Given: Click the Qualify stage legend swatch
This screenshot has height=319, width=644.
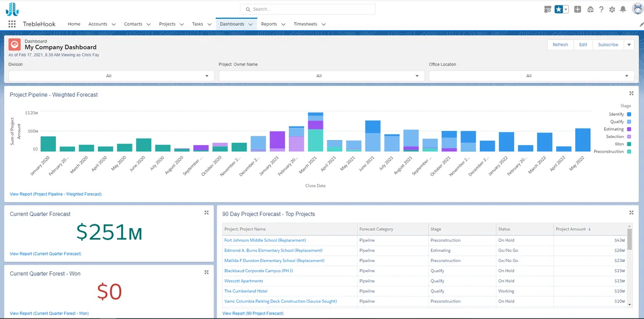Looking at the screenshot, I should click(x=629, y=122).
